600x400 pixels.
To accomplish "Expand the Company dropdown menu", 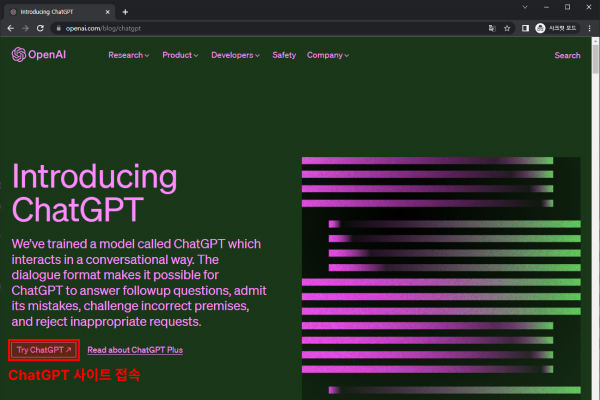I will [328, 55].
